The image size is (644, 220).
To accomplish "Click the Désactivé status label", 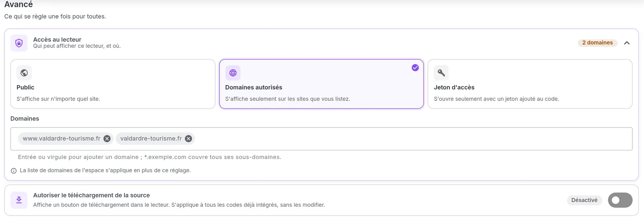I will (584, 200).
